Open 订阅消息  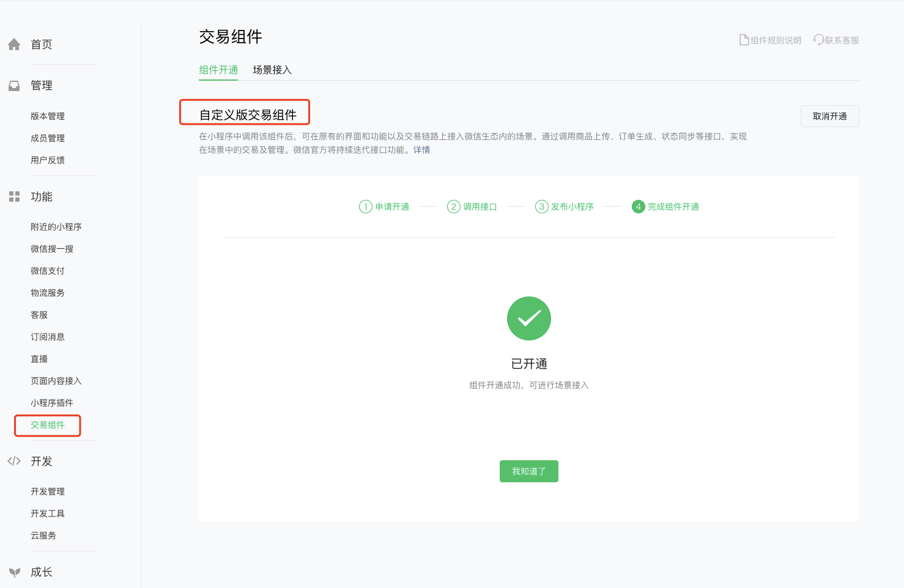click(x=48, y=337)
